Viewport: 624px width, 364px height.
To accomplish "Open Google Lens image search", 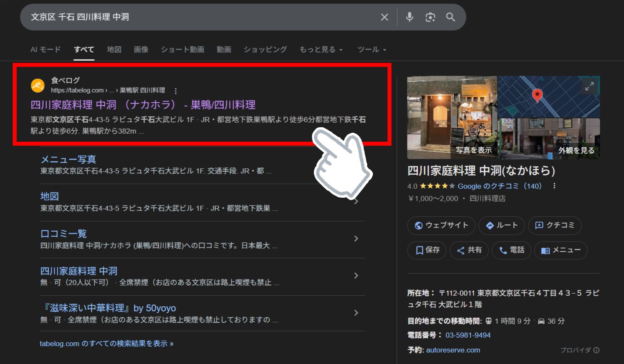I will click(x=430, y=17).
